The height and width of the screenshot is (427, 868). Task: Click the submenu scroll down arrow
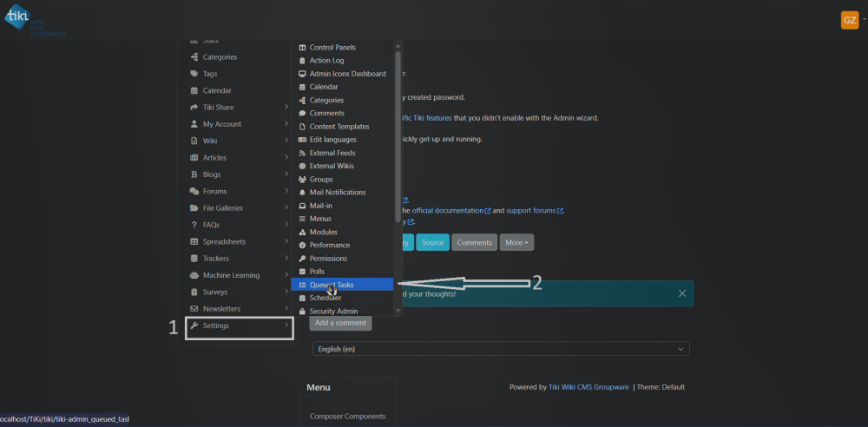coord(398,312)
